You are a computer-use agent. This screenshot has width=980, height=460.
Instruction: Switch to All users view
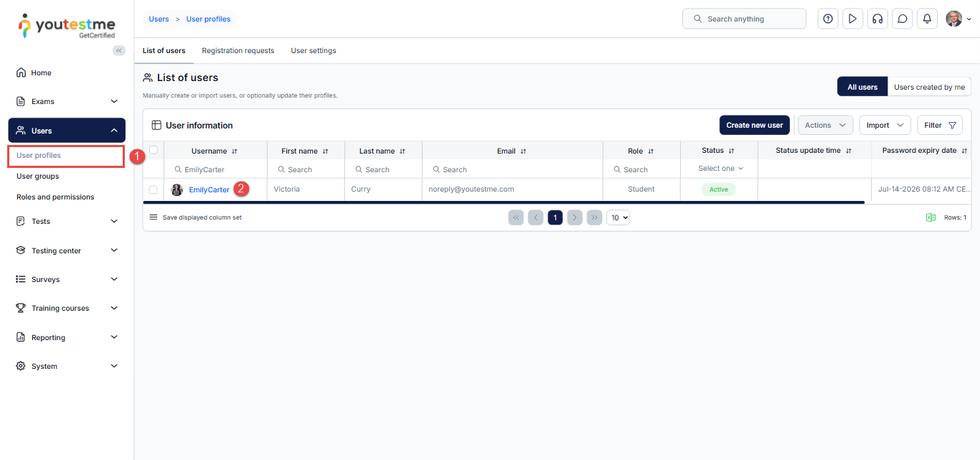click(x=862, y=87)
